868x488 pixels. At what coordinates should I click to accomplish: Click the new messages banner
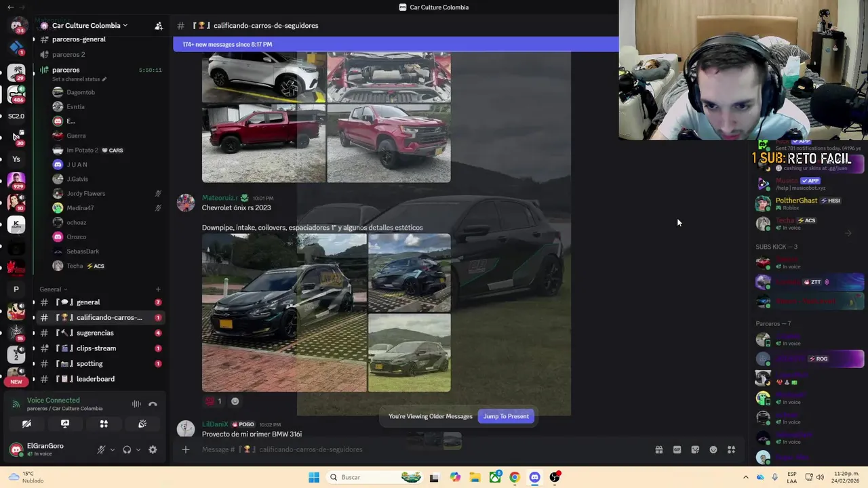pos(396,45)
